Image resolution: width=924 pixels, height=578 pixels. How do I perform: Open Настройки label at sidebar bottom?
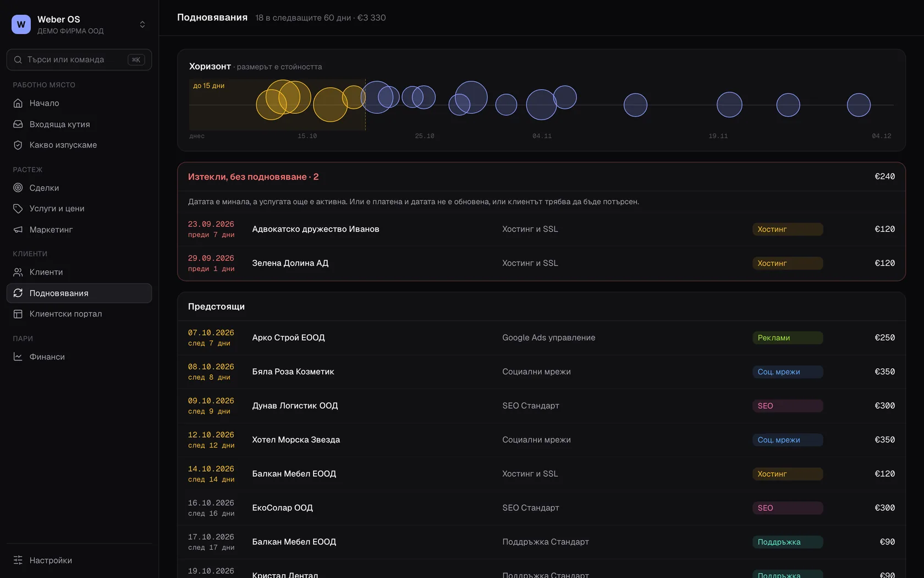pos(51,560)
